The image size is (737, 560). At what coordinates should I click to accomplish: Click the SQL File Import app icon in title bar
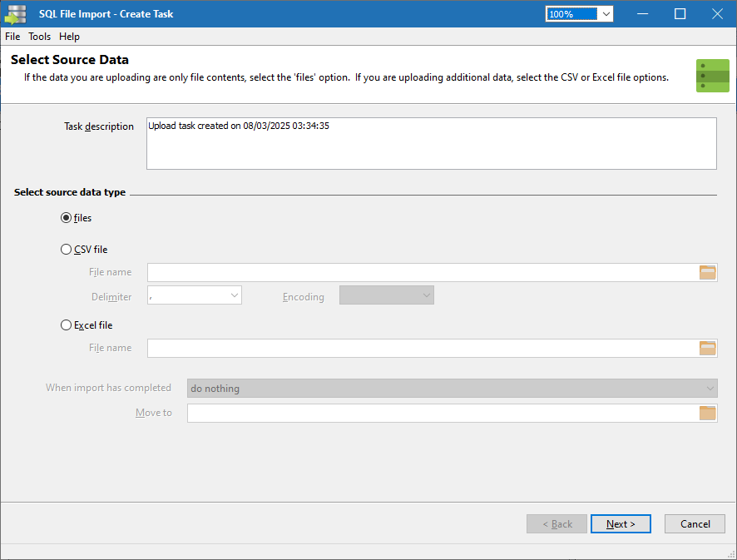(x=17, y=14)
